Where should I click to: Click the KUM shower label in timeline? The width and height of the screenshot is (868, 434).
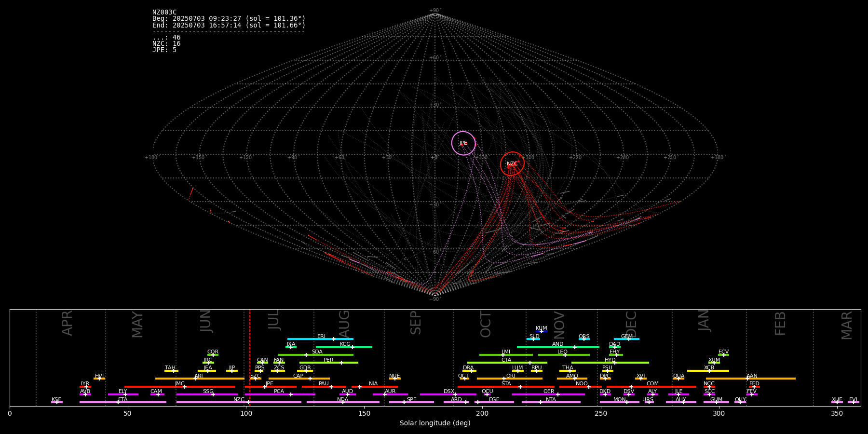coord(542,328)
